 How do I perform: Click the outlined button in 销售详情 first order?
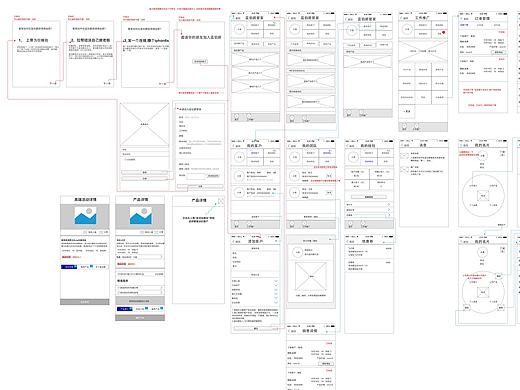coord(326,364)
